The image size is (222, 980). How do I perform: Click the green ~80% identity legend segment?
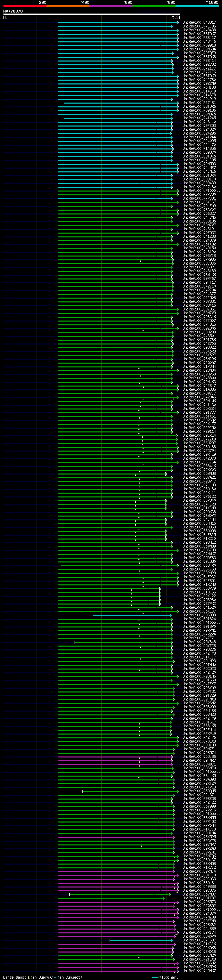tap(154, 6)
